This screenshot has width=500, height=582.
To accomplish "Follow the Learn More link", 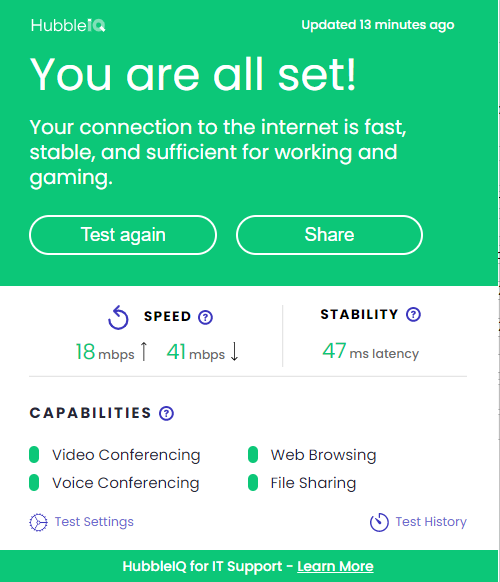I will 335,566.
